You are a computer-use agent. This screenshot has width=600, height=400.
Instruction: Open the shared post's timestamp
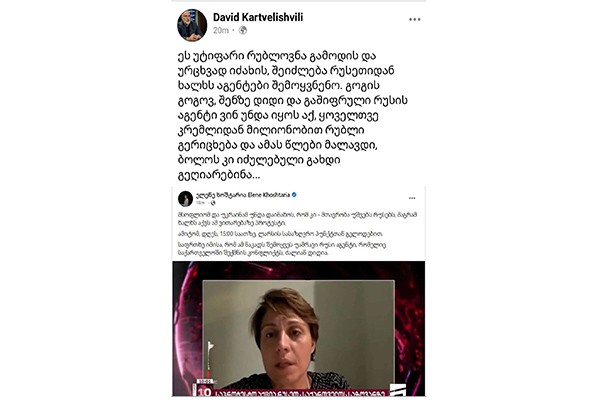[x=201, y=203]
